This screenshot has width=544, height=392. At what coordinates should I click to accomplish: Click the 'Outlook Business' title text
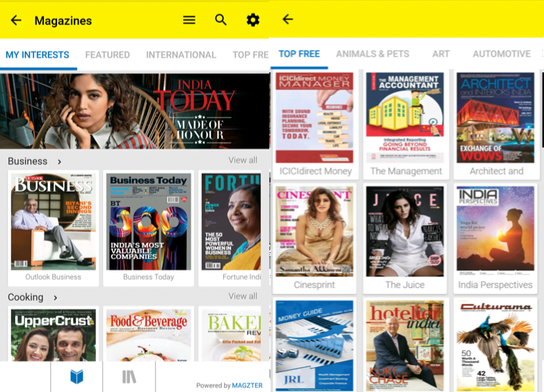(x=53, y=277)
